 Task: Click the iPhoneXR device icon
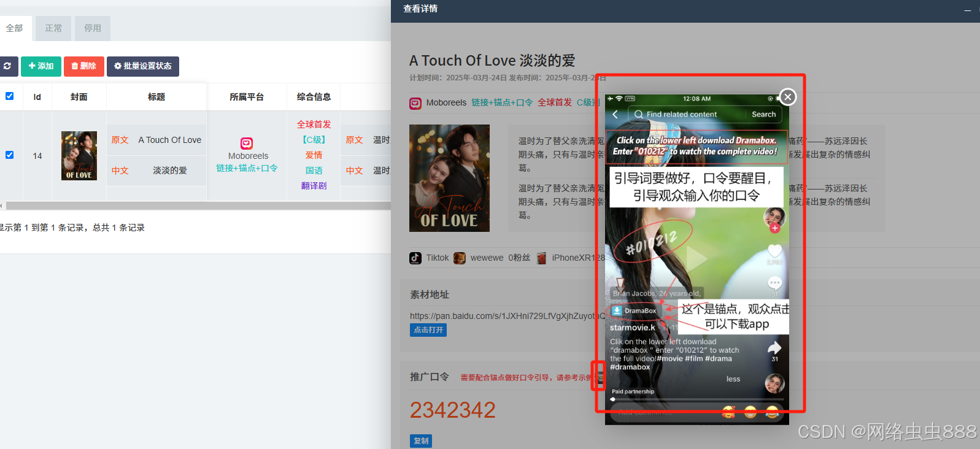[541, 258]
